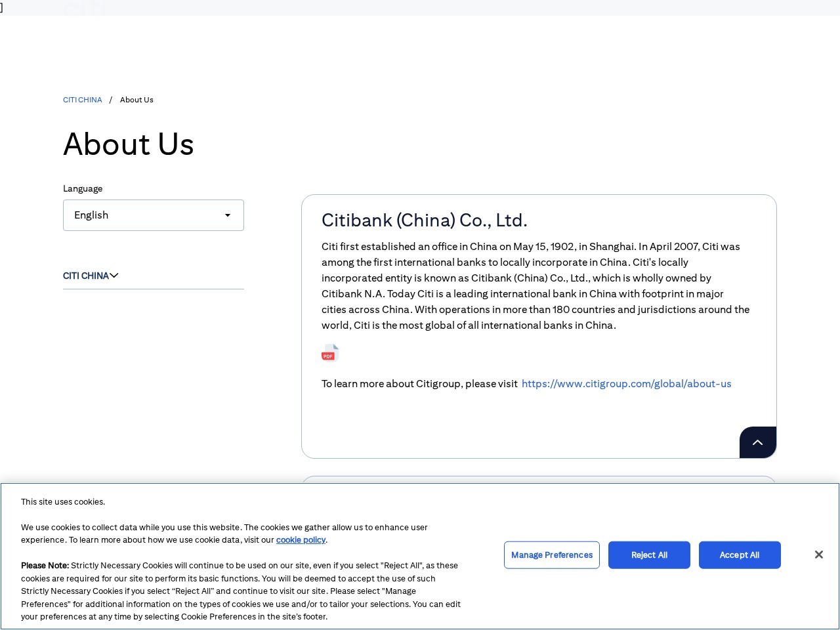Viewport: 840px width, 630px height.
Task: Click the Citibank (China) Co., Ltd. heading
Action: 424,220
